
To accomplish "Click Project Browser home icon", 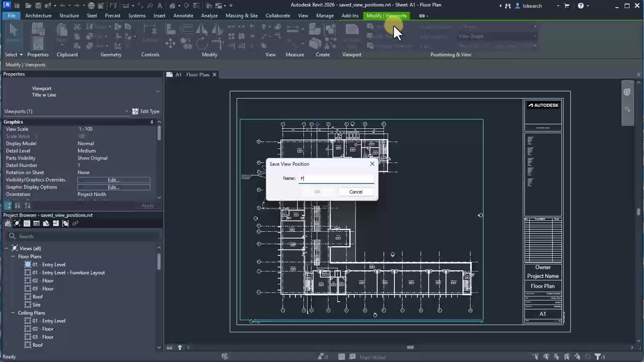I will pyautogui.click(x=7, y=223).
